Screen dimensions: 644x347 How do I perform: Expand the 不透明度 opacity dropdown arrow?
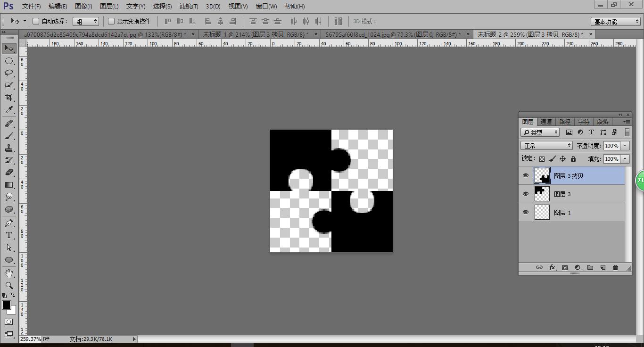[x=625, y=146]
